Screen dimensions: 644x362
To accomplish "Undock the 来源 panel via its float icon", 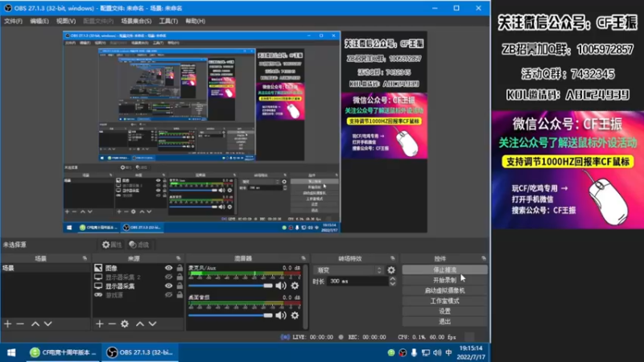I will click(178, 258).
